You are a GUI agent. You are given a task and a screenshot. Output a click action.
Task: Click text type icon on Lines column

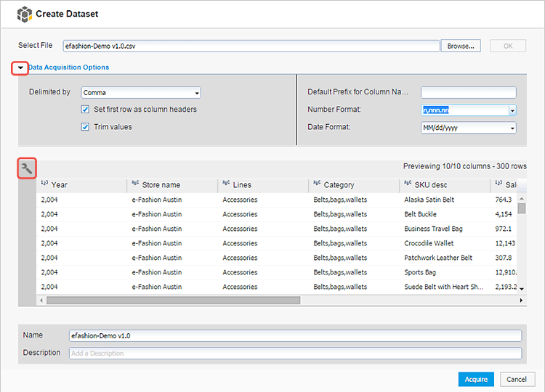pyautogui.click(x=226, y=184)
